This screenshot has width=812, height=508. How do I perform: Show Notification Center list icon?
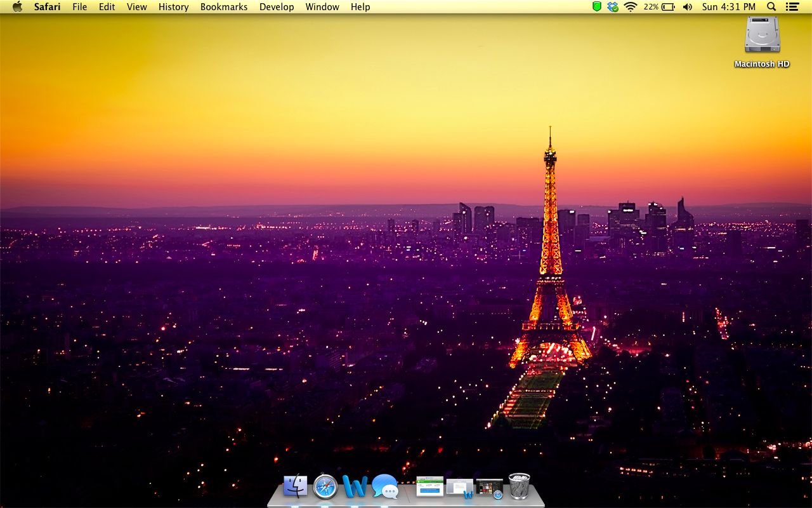coord(792,7)
